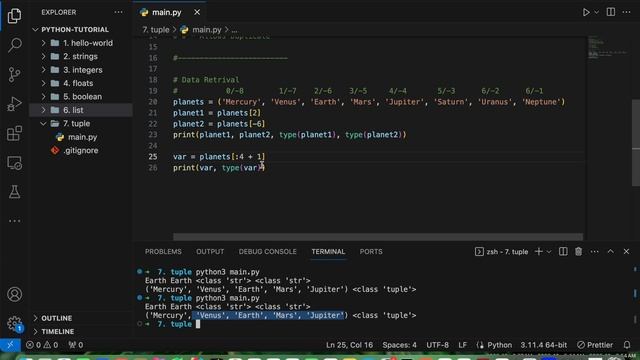Click horizontal editor scrollbar

[x=378, y=237]
